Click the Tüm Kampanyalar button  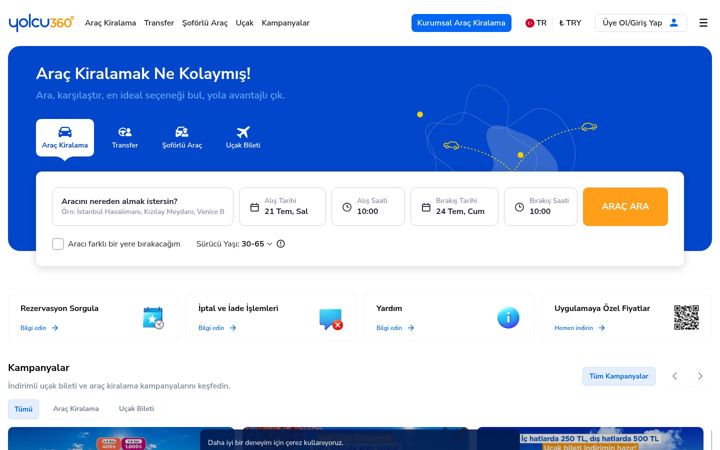(x=619, y=376)
